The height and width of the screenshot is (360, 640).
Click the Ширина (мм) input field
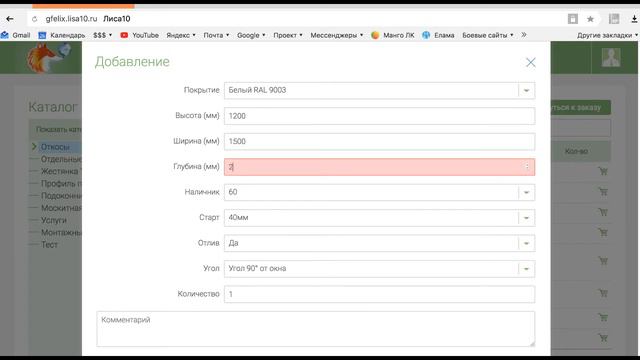coord(379,141)
